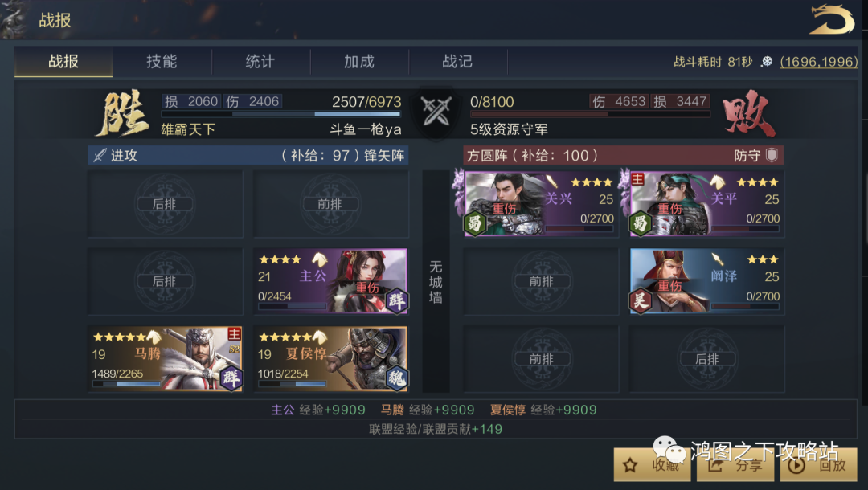The height and width of the screenshot is (490, 868).
Task: View the 战记 tab
Action: point(457,61)
